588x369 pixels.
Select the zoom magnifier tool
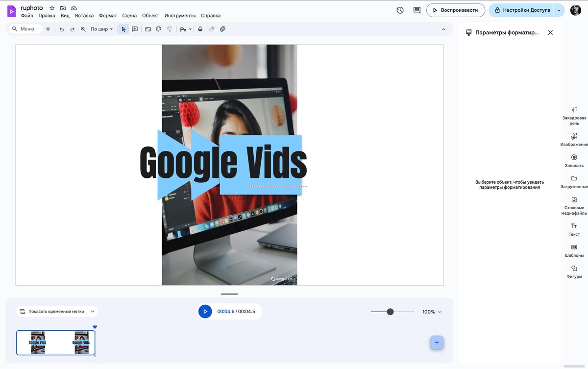click(x=83, y=29)
